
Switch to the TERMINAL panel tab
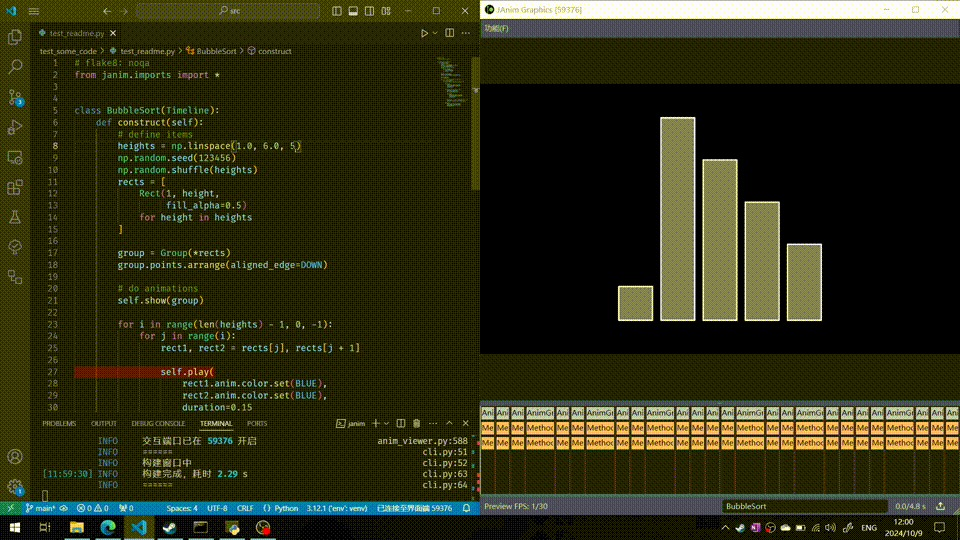pyautogui.click(x=216, y=423)
